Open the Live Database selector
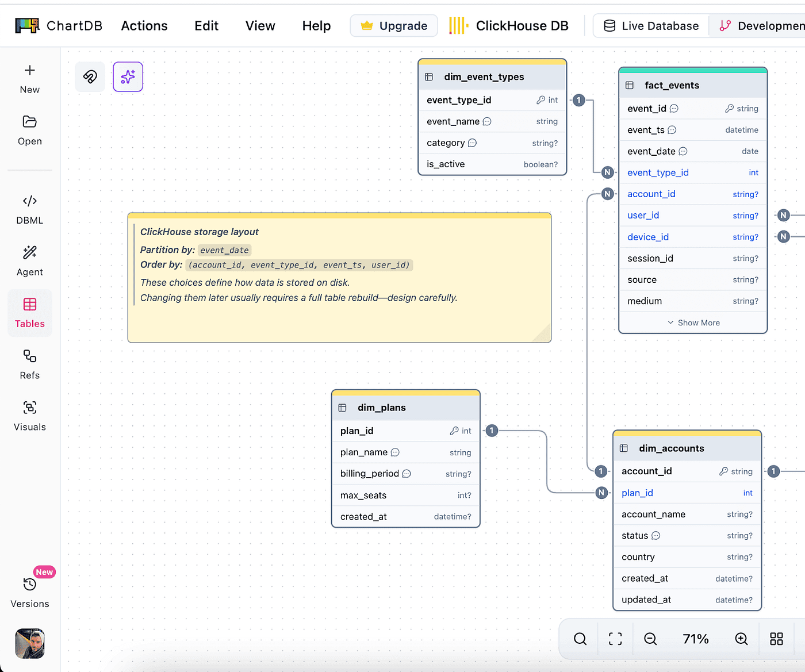805x672 pixels. [x=651, y=26]
